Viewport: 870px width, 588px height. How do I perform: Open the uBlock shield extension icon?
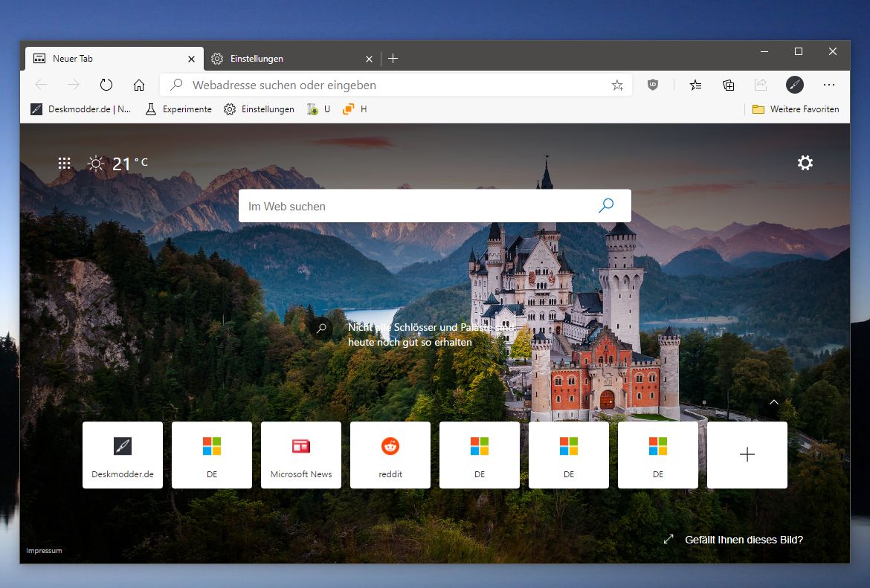pos(653,85)
